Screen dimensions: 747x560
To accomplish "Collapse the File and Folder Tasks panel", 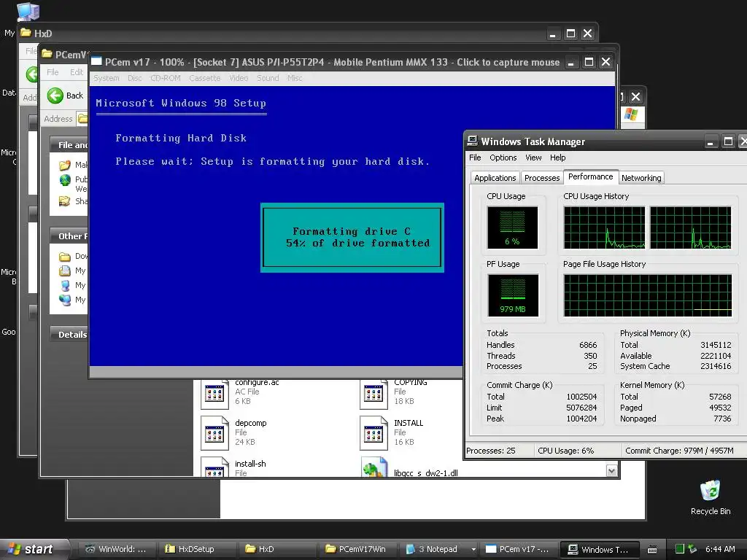I will 69,145.
